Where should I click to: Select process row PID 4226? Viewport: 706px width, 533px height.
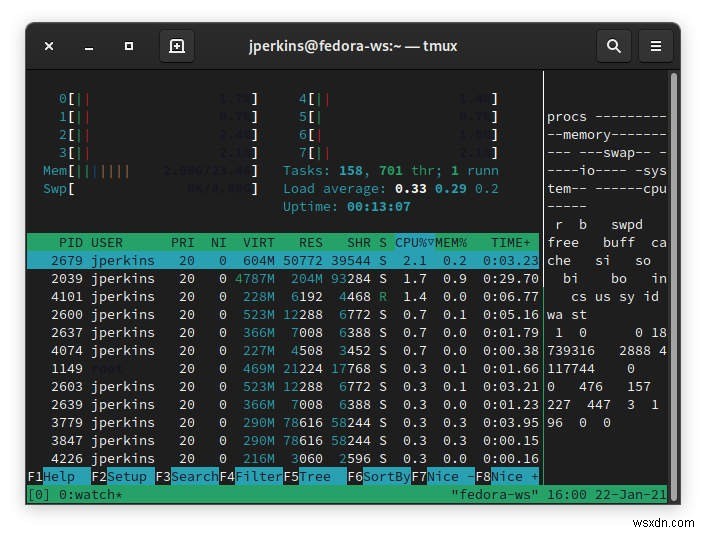(x=283, y=459)
